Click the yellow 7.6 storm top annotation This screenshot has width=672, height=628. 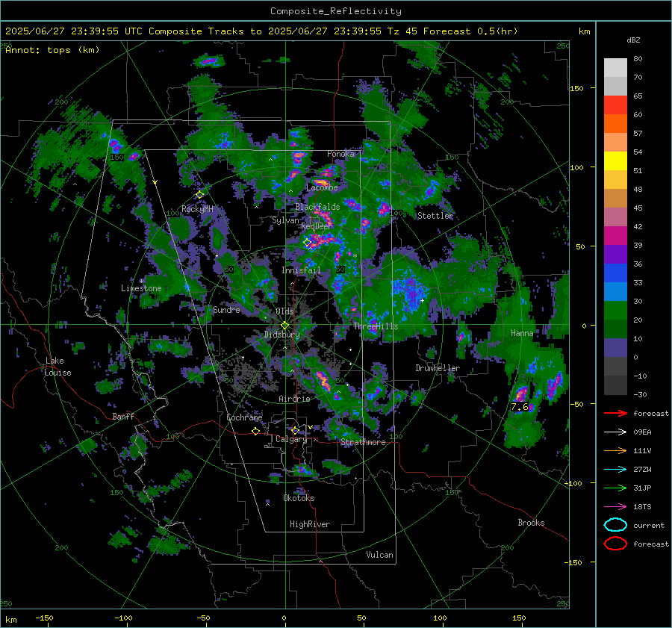tap(520, 406)
